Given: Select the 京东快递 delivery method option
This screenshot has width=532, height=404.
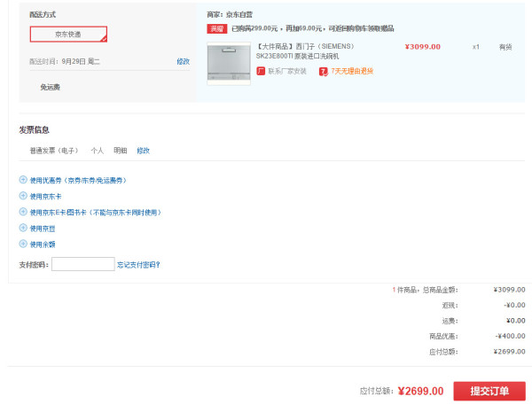Looking at the screenshot, I should point(68,35).
